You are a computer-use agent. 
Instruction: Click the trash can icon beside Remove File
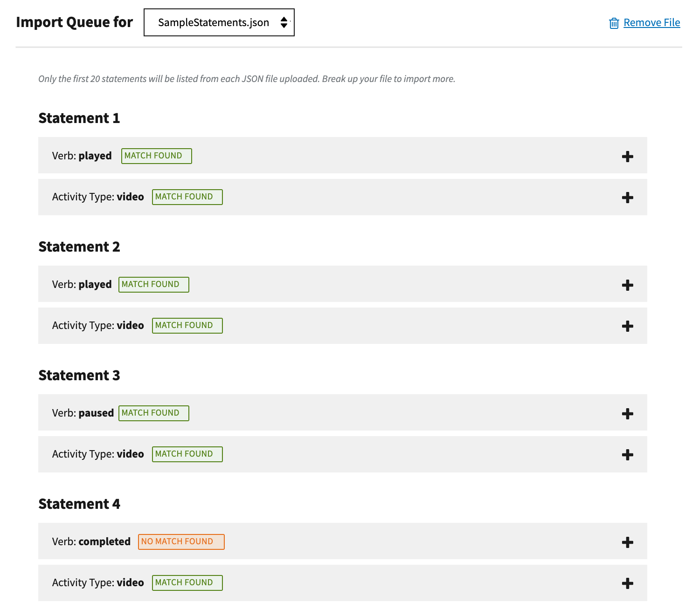614,23
